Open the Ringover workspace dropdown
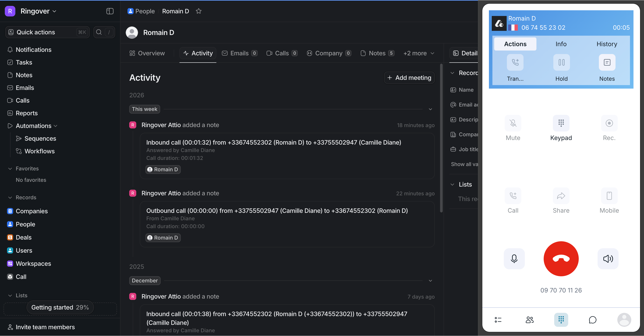Screen dimensions: 644x336 click(x=38, y=11)
